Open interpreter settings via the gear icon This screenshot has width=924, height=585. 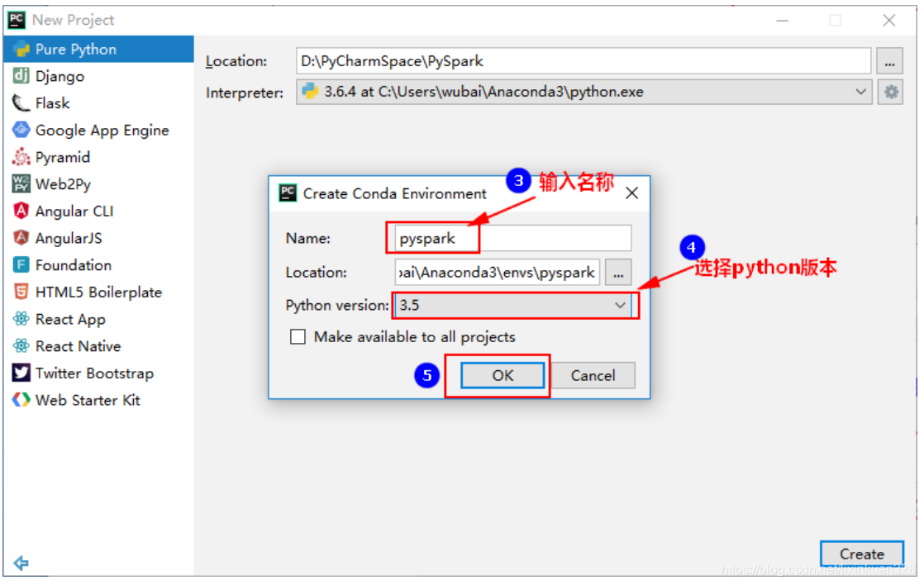pos(890,92)
